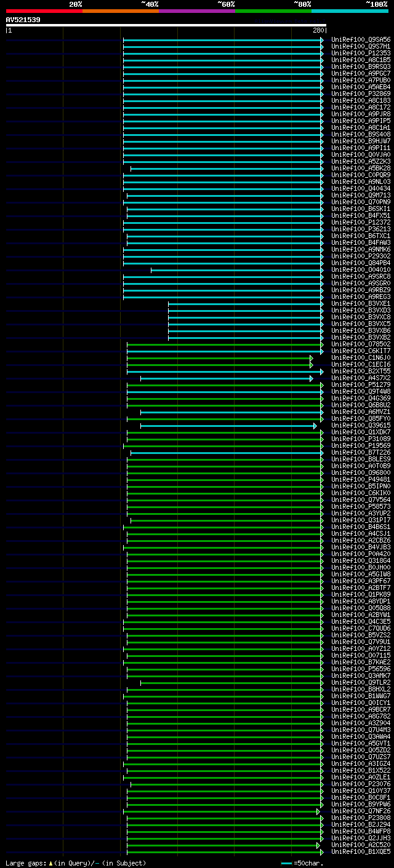Select label UniRef100_P12372
Image resolution: width=394 pixels, height=868 pixels.
[361, 222]
